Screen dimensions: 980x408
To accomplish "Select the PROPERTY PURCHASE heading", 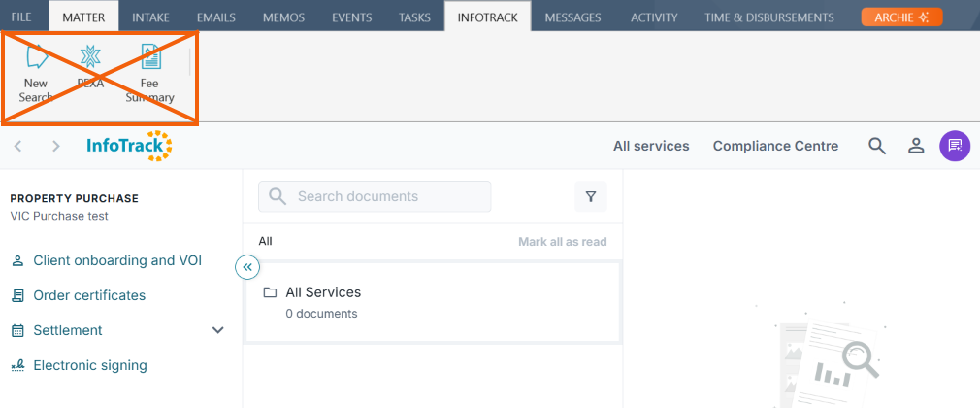I will (75, 198).
